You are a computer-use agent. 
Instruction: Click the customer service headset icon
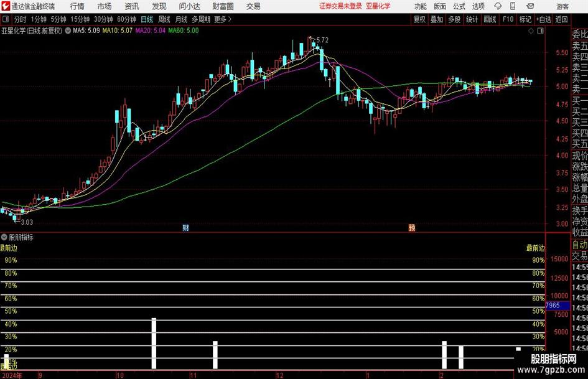coord(498,6)
